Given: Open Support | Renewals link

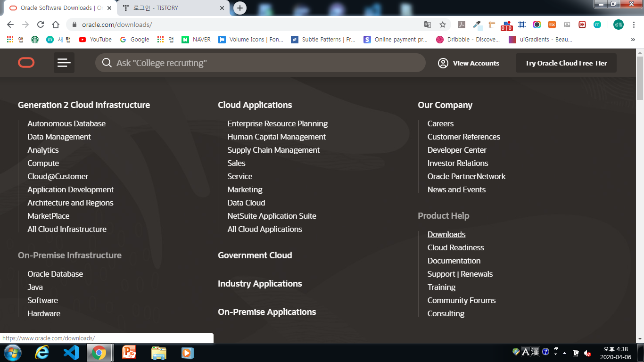Looking at the screenshot, I should [460, 274].
